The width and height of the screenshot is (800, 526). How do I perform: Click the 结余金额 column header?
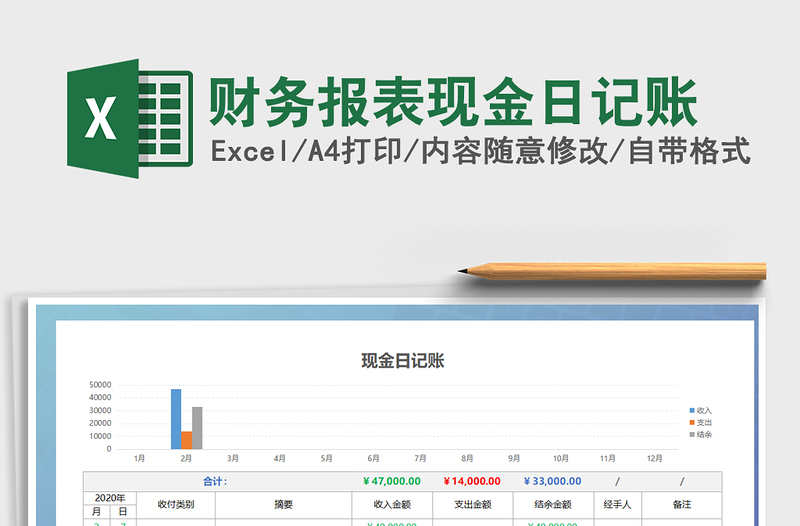pyautogui.click(x=553, y=505)
